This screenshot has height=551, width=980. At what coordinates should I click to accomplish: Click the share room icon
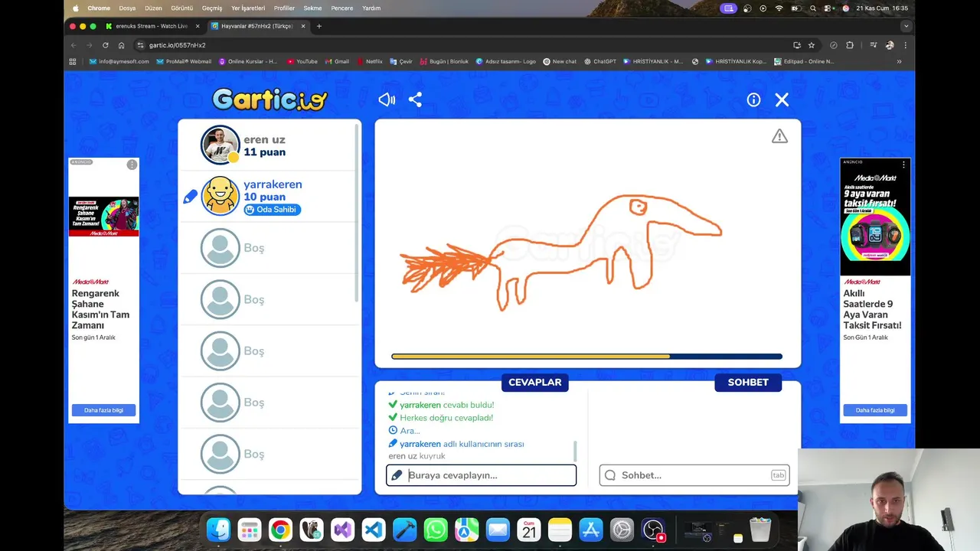click(415, 99)
